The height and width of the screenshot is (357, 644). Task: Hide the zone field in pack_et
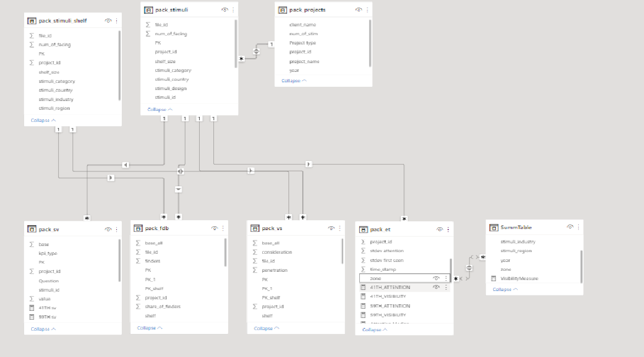(x=436, y=278)
